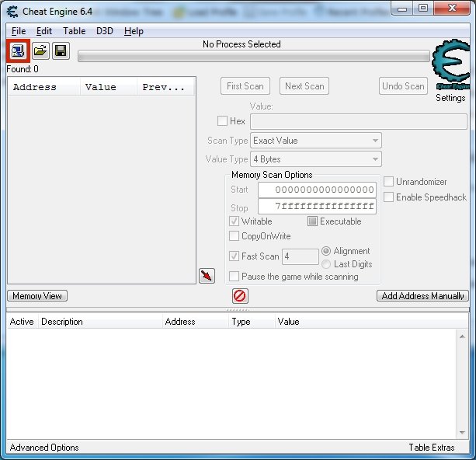Click the Next Scan button
This screenshot has width=476, height=460.
pyautogui.click(x=304, y=86)
